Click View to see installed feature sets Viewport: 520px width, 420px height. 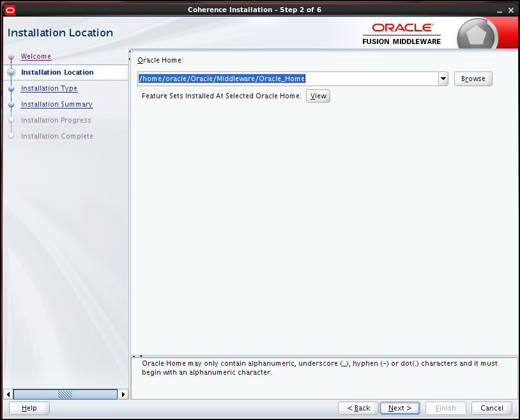(317, 96)
